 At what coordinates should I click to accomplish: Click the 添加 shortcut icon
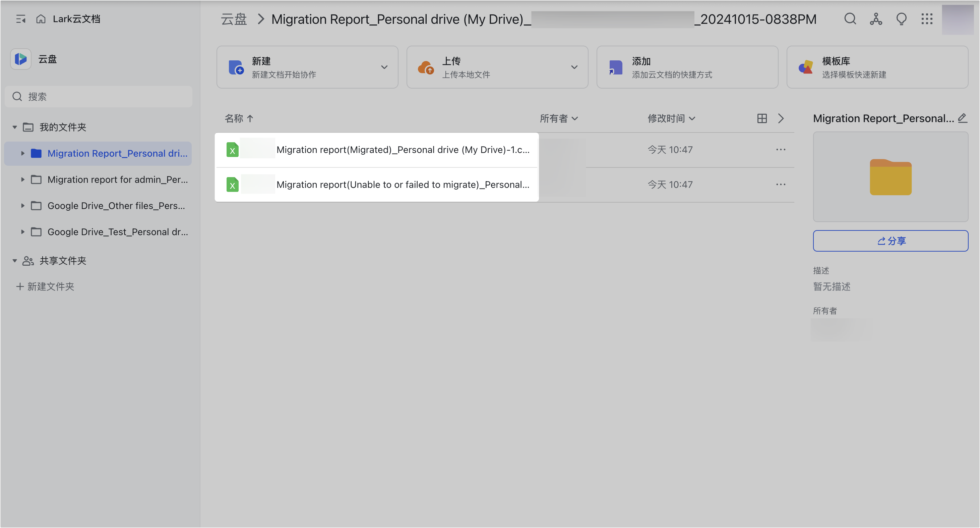615,67
